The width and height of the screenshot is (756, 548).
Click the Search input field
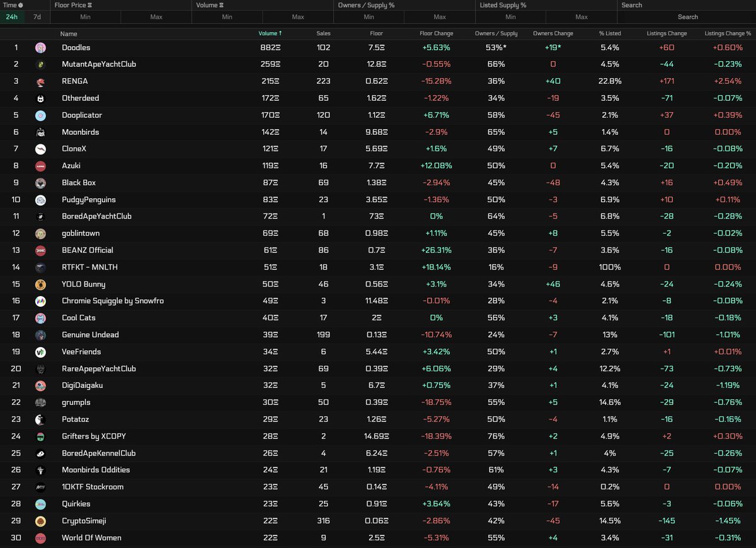pos(687,17)
